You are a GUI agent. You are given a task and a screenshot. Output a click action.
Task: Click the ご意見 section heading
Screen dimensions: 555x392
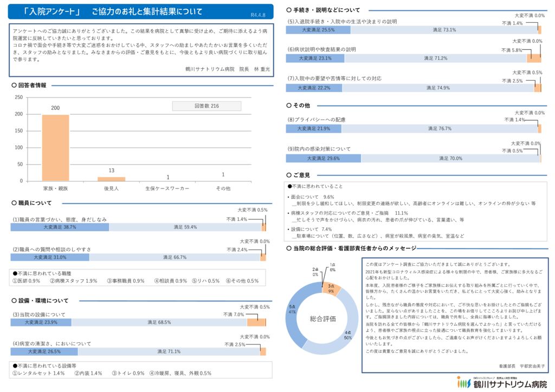coord(298,175)
